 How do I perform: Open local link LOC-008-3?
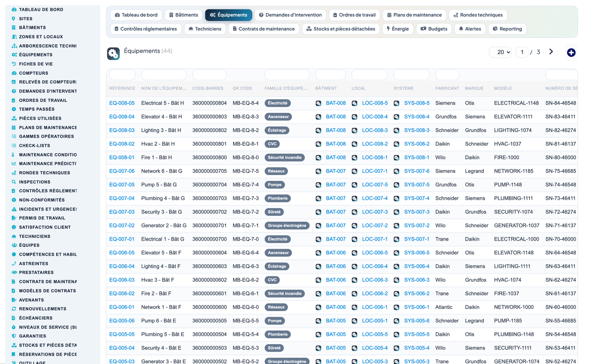coord(375,130)
